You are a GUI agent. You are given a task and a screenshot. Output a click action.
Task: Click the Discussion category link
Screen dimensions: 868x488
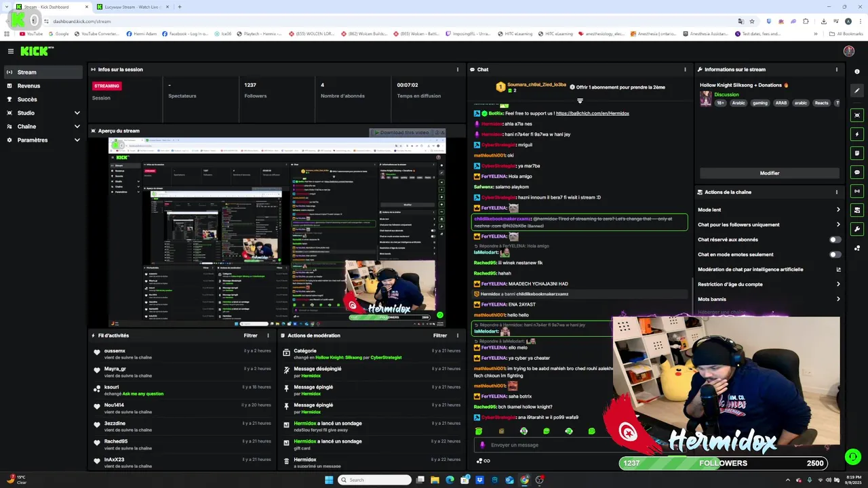click(726, 94)
